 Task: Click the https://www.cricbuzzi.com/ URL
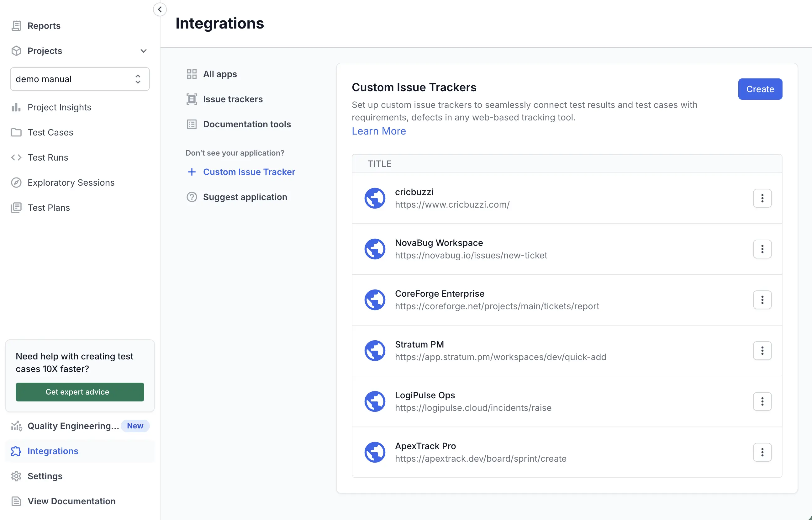pos(452,204)
